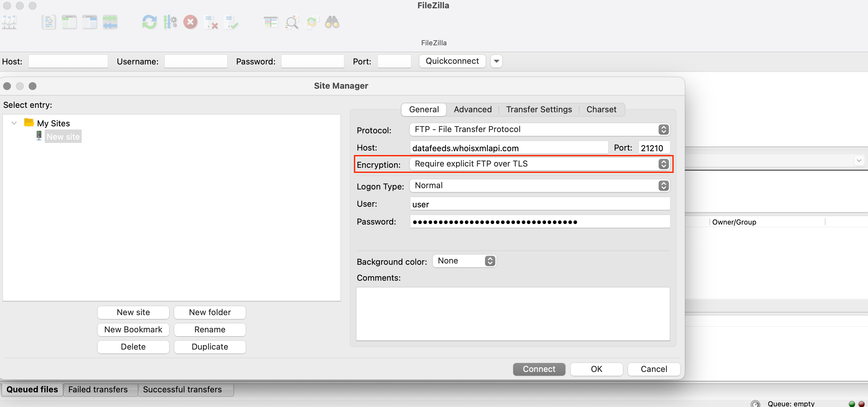Click the process queue arrows icon

tap(170, 22)
